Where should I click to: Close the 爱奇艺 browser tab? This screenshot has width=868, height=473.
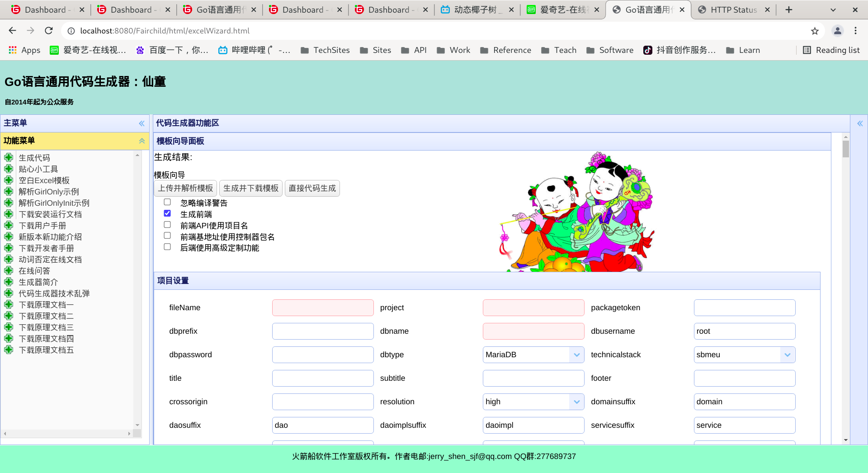pyautogui.click(x=597, y=9)
